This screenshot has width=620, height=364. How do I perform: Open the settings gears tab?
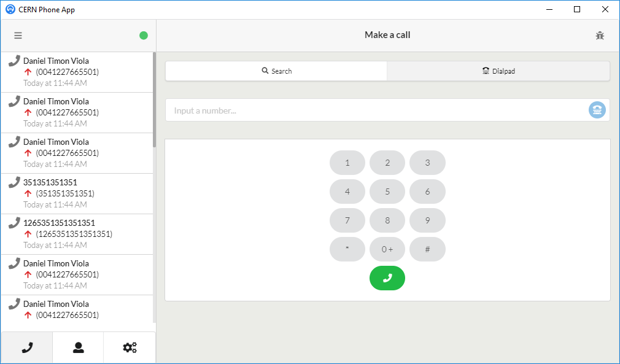point(130,347)
